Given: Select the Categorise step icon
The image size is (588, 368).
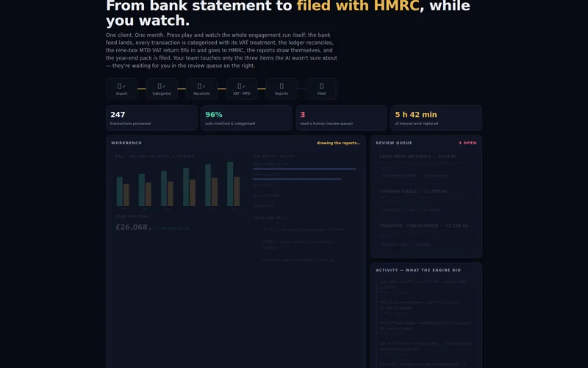Looking at the screenshot, I should click(162, 88).
